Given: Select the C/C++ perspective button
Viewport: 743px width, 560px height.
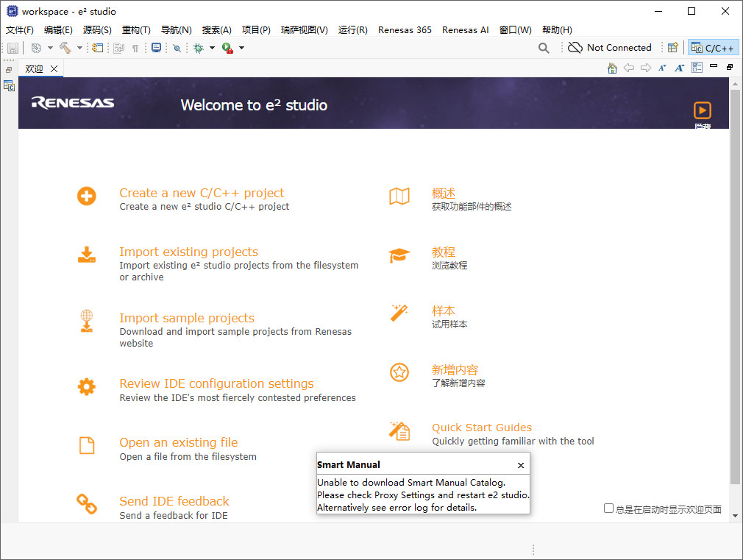Looking at the screenshot, I should tap(713, 47).
